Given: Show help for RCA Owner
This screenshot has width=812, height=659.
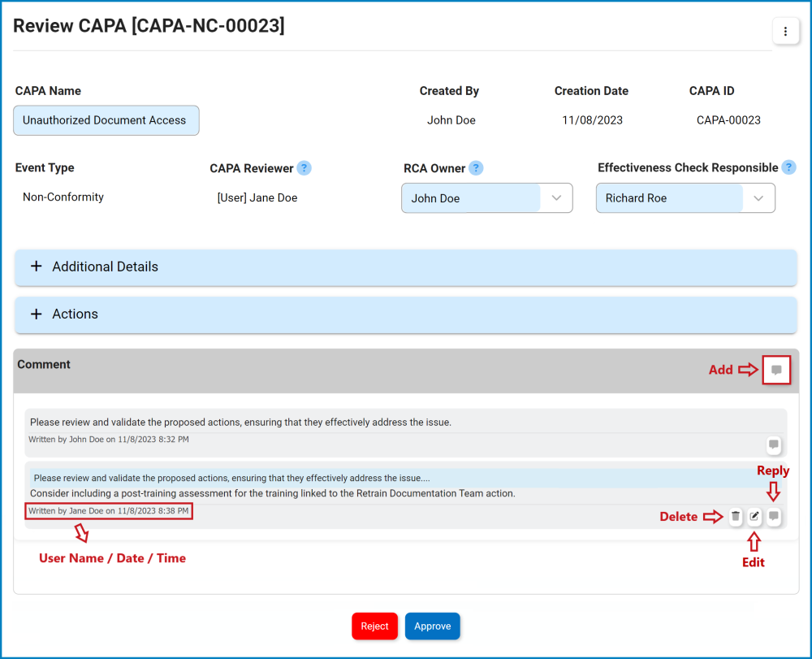Looking at the screenshot, I should click(x=476, y=168).
